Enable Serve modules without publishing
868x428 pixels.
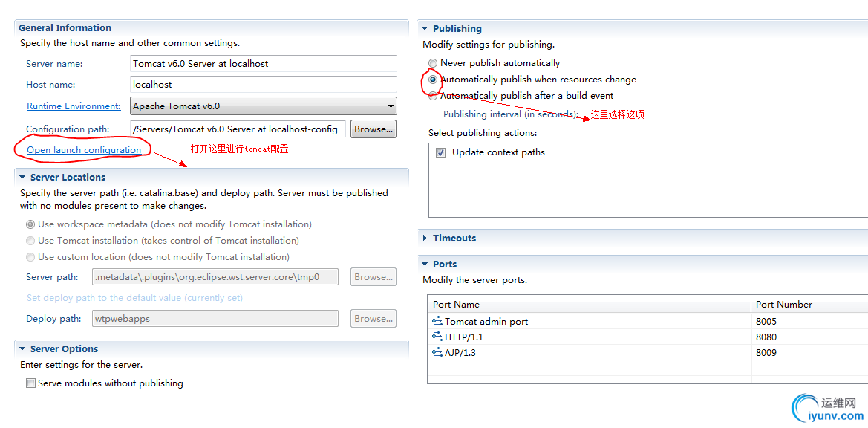click(31, 383)
